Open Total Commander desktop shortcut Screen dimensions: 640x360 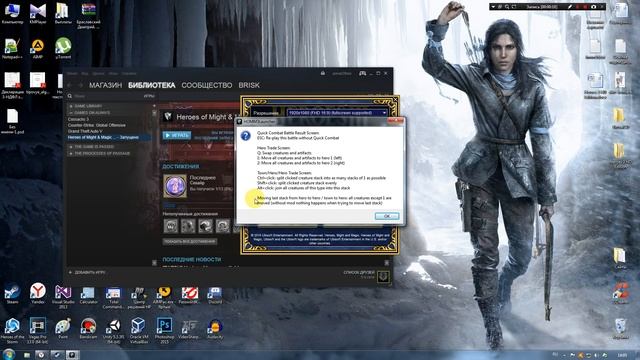(x=113, y=298)
